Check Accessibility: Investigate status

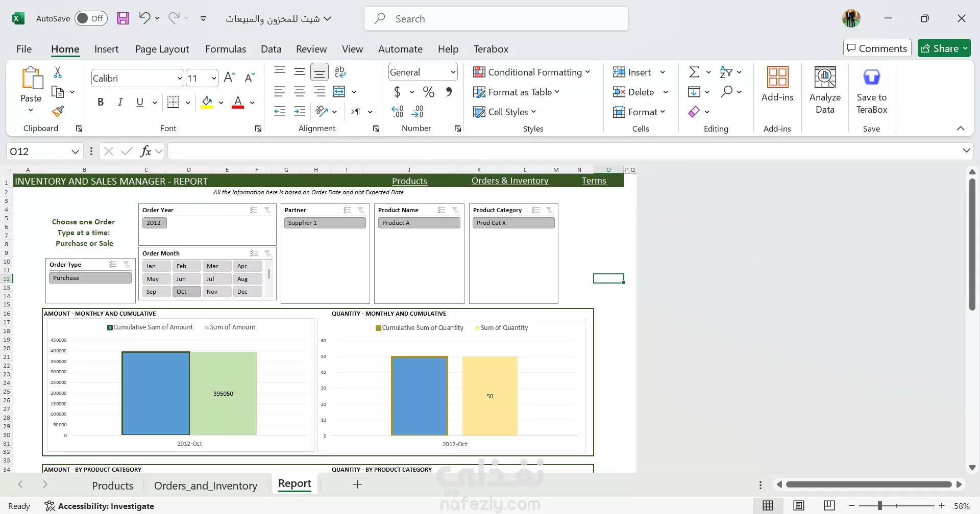tap(99, 506)
